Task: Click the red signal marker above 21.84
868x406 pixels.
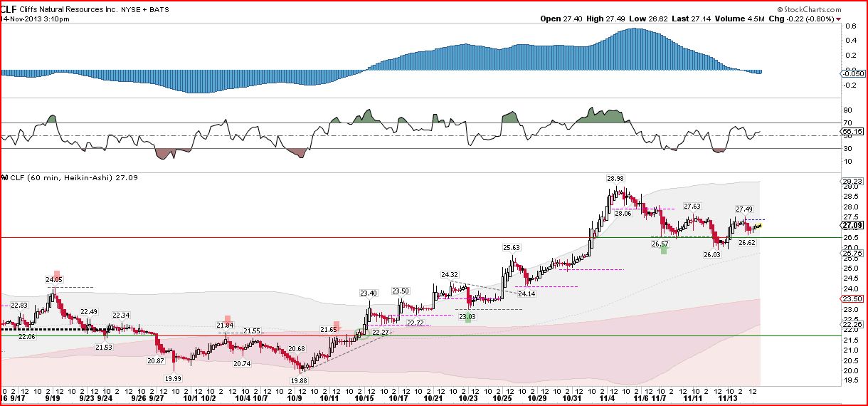Action: pyautogui.click(x=228, y=318)
